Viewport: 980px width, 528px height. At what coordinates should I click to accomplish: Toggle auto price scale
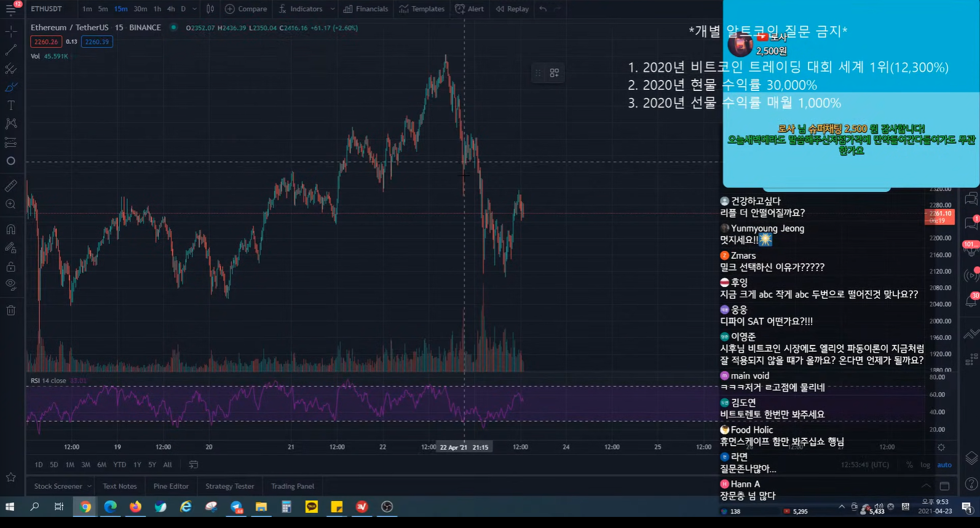[944, 465]
